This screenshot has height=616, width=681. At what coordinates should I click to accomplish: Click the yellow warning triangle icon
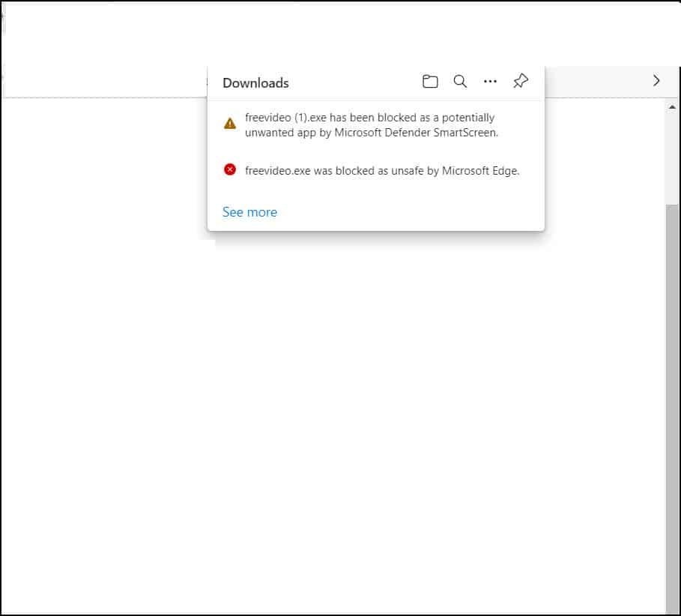click(230, 124)
